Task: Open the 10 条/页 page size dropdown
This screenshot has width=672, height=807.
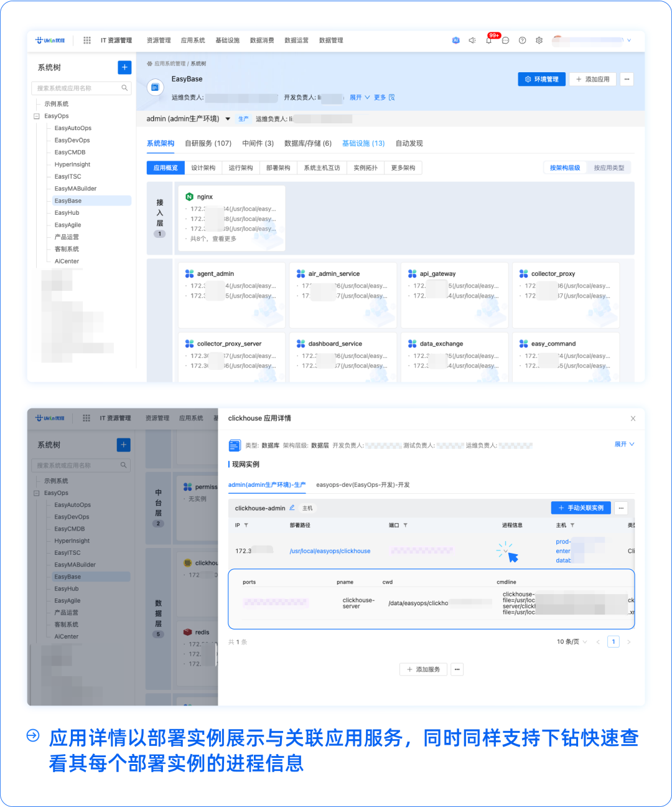Action: tap(572, 642)
